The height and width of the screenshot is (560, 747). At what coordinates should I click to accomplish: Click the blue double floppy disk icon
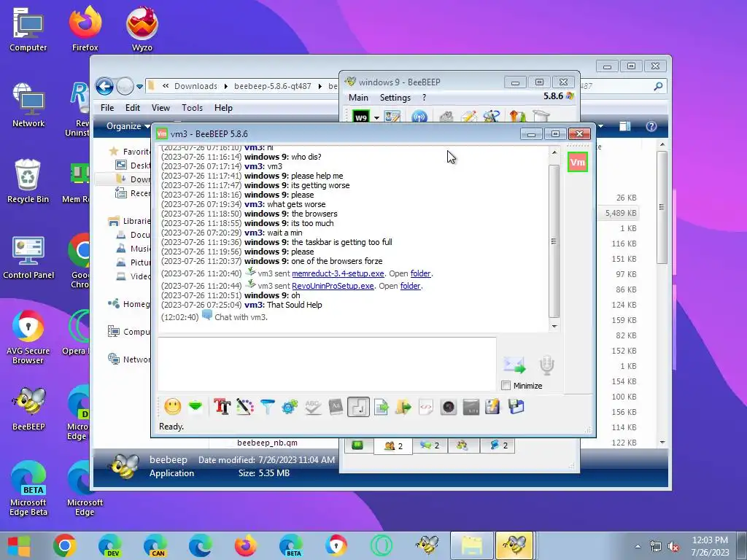coord(516,407)
